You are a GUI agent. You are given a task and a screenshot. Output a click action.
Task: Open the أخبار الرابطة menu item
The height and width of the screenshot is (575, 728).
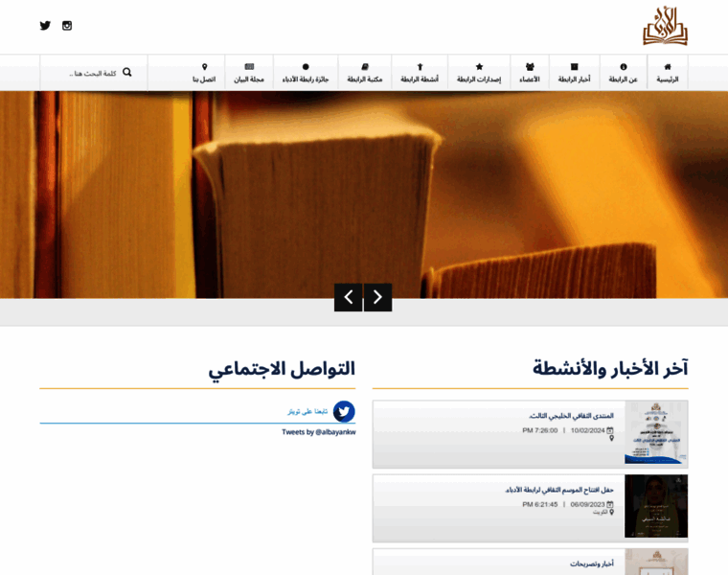point(575,73)
